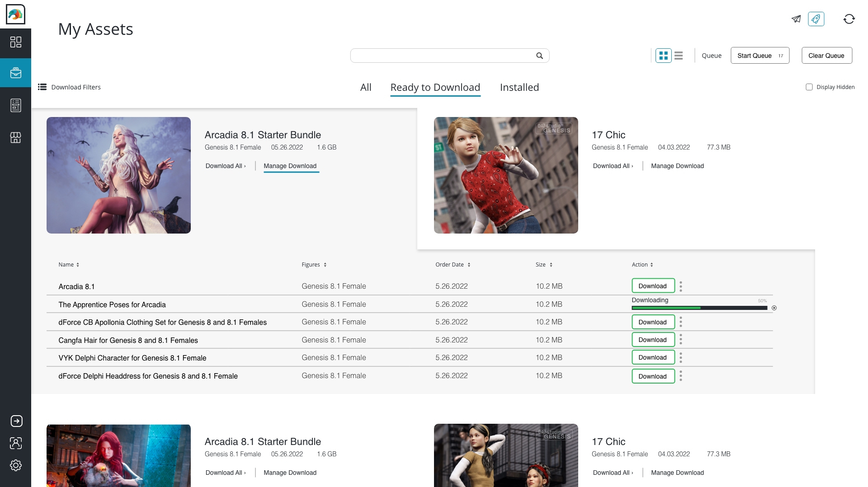Viewport: 868px width, 487px height.
Task: Click the Apprentice Poses download progress bar
Action: point(699,308)
